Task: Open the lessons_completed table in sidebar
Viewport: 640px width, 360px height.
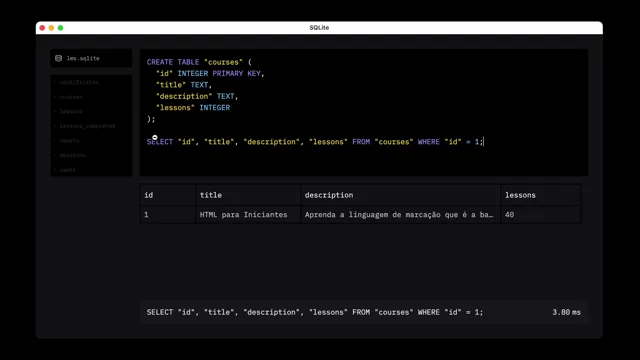Action: pyautogui.click(x=87, y=126)
